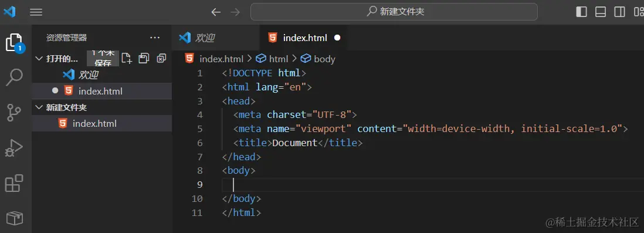Click index.html in the breadcrumb

(x=221, y=59)
